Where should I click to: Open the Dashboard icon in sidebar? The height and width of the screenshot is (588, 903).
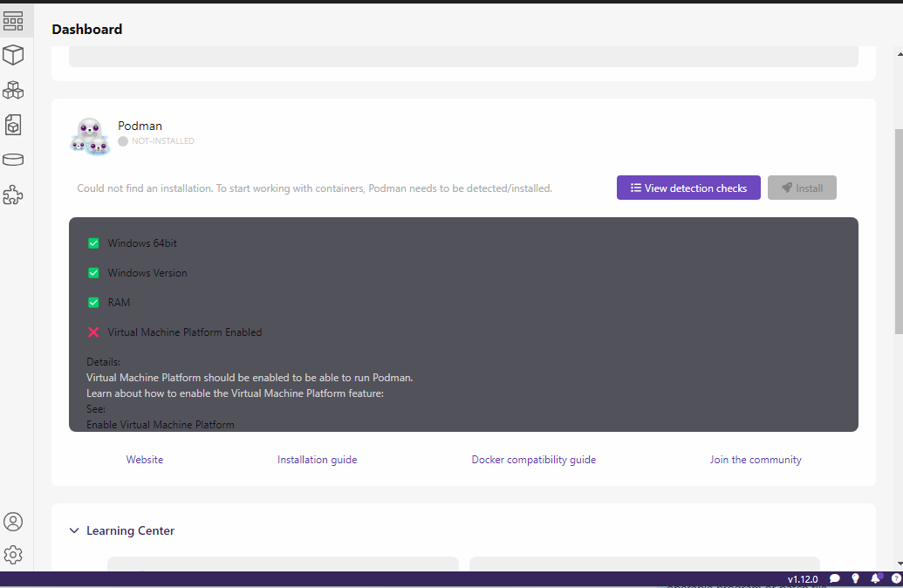pyautogui.click(x=13, y=21)
